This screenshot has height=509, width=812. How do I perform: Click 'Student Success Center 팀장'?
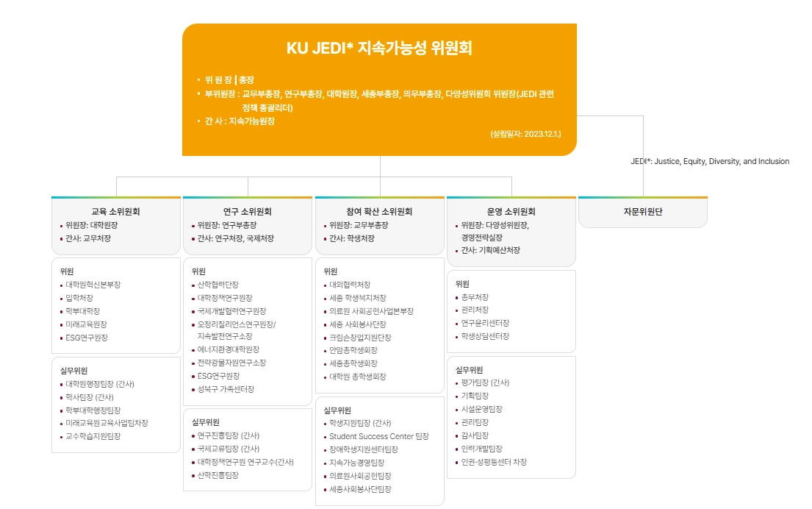click(379, 436)
